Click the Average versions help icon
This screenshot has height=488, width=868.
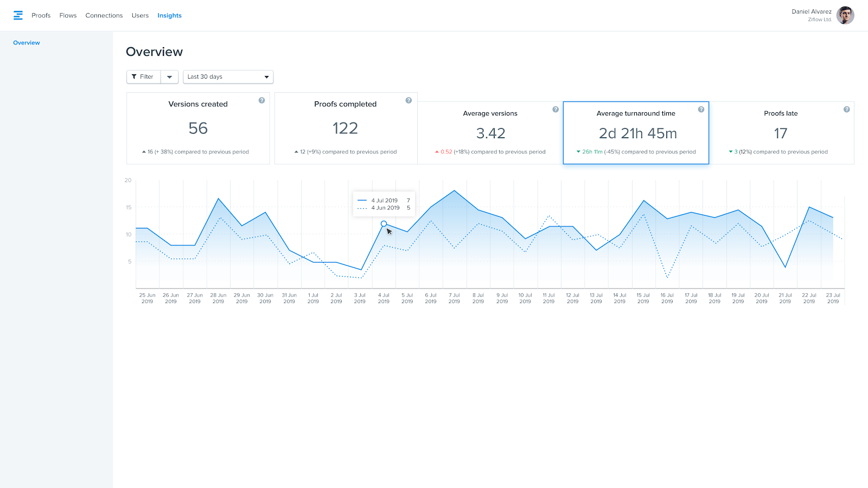tap(556, 110)
